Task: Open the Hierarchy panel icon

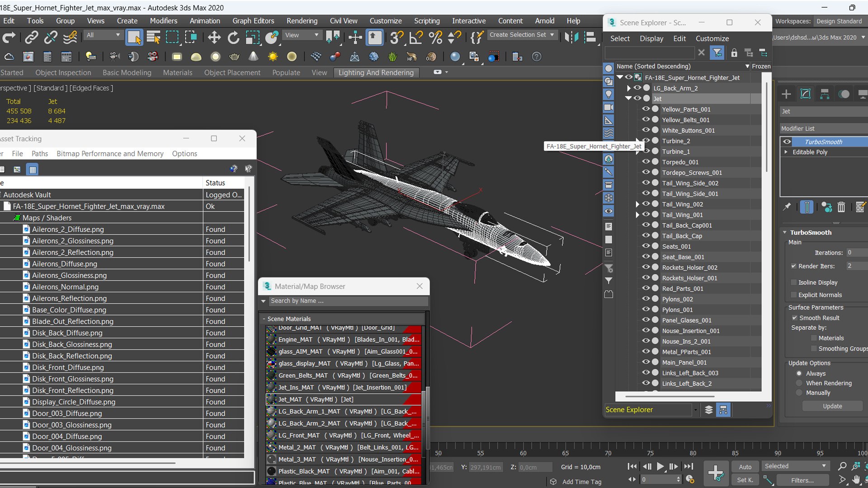Action: [x=825, y=94]
